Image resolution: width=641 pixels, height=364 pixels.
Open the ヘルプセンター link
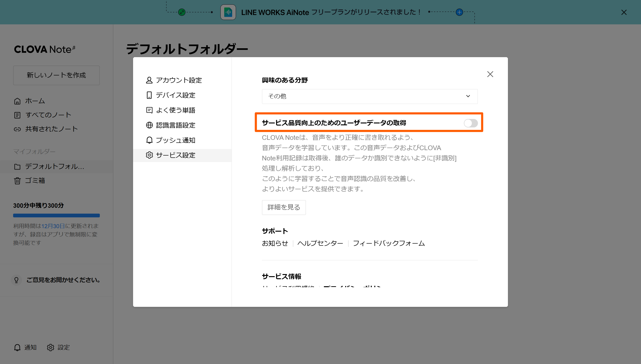pos(320,243)
